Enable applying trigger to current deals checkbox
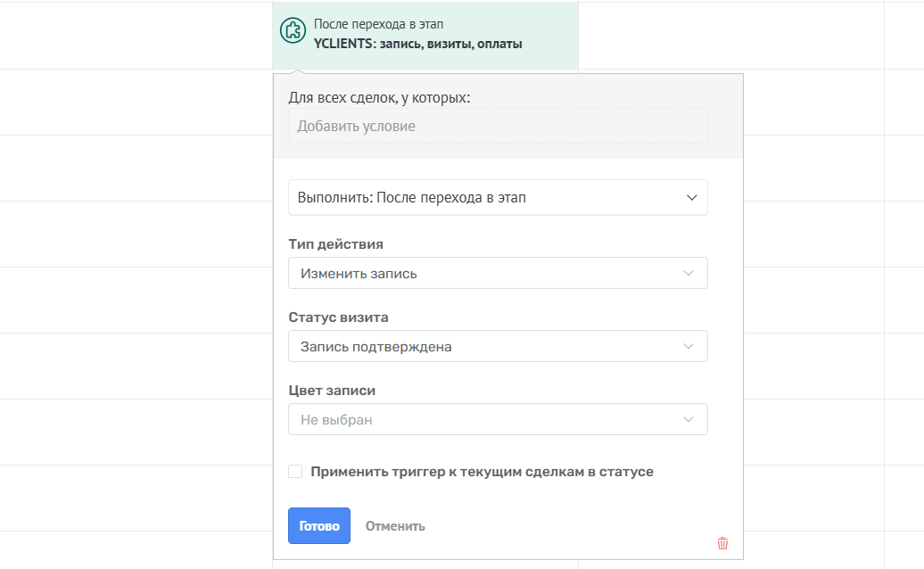The image size is (924, 569). coord(295,471)
